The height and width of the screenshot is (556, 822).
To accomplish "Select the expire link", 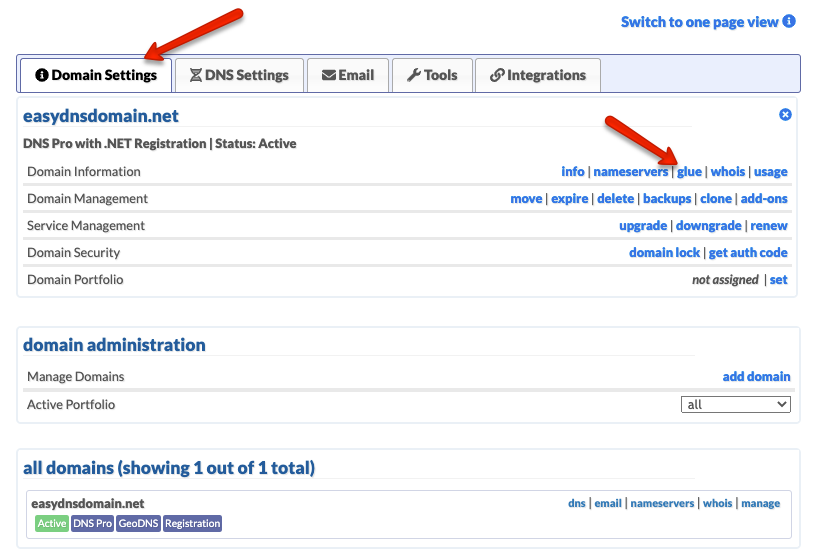I will tap(569, 199).
